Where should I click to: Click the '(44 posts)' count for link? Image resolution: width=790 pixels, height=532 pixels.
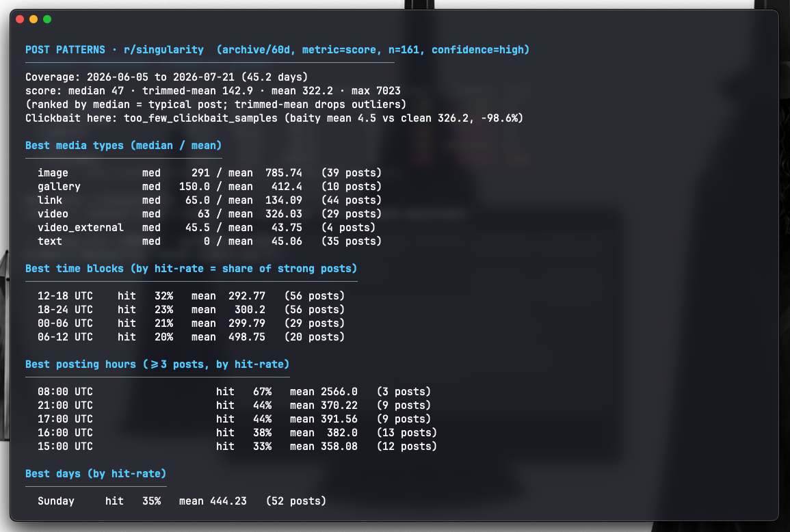click(351, 200)
